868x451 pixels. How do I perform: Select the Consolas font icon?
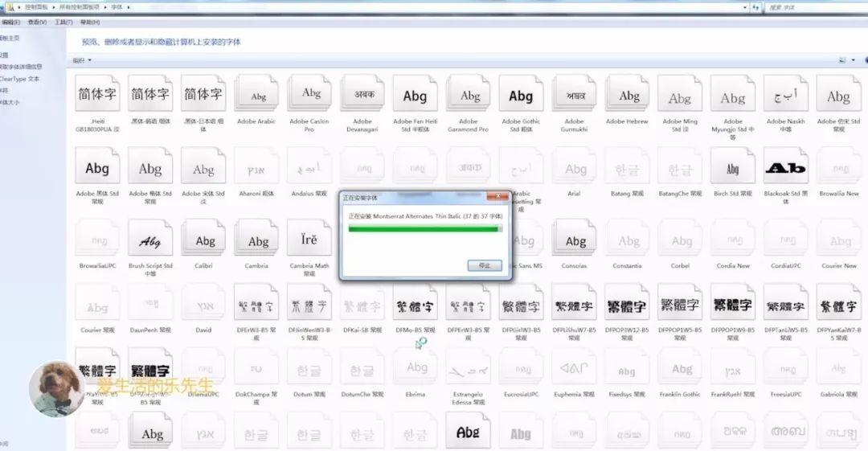[574, 238]
